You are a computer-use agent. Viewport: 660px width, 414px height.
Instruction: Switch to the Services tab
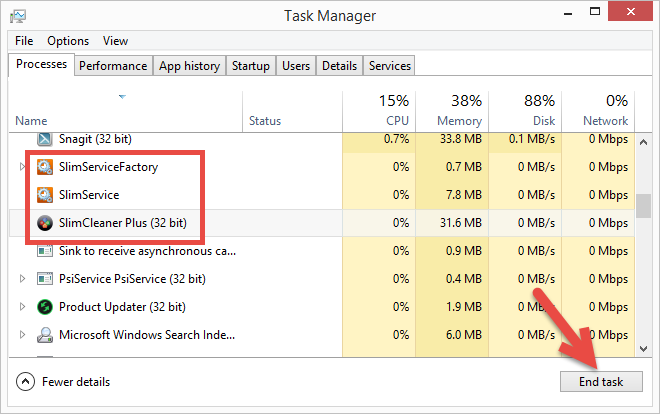coord(390,66)
